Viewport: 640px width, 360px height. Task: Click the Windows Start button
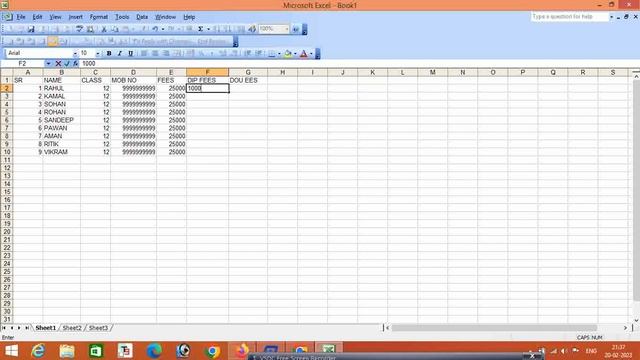pyautogui.click(x=11, y=351)
